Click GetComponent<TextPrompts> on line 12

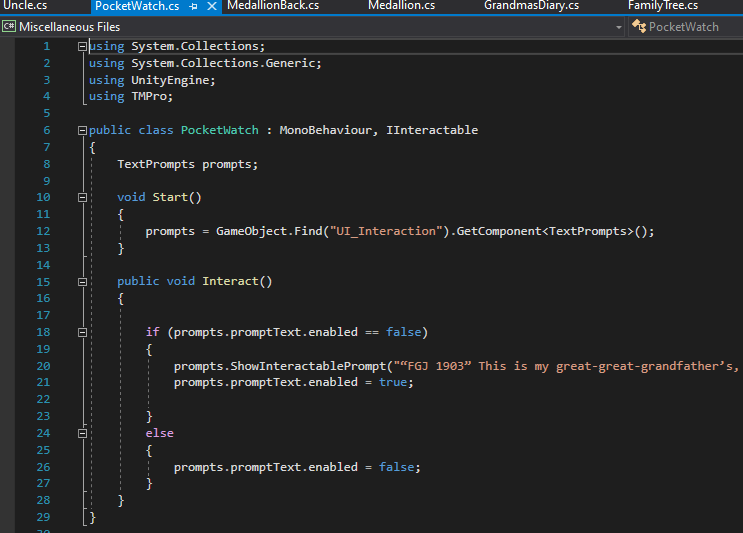point(545,231)
